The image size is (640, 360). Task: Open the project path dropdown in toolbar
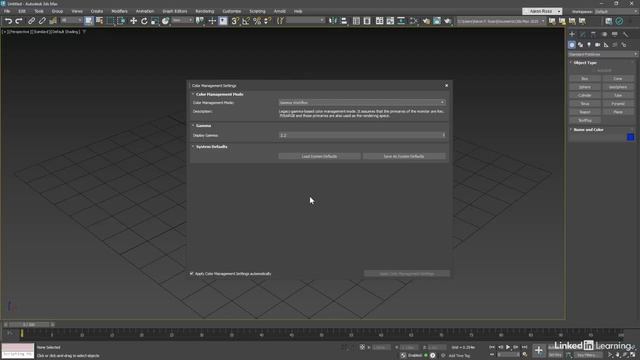click(x=501, y=21)
